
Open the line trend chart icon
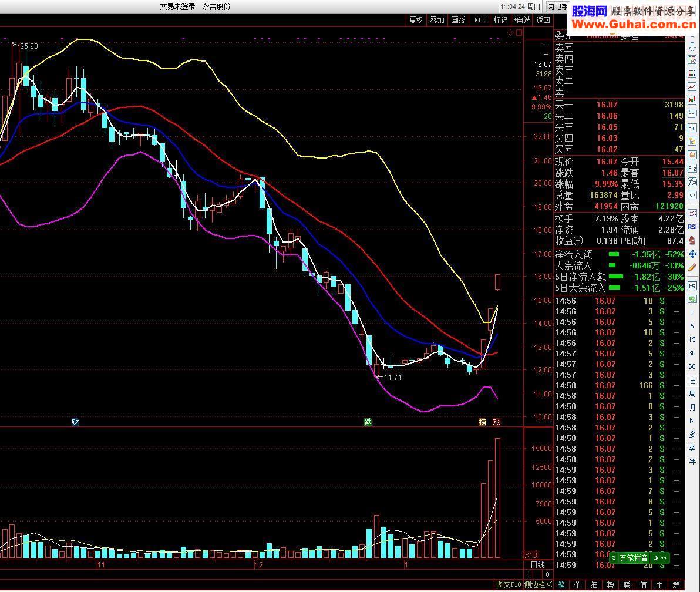pos(692,86)
